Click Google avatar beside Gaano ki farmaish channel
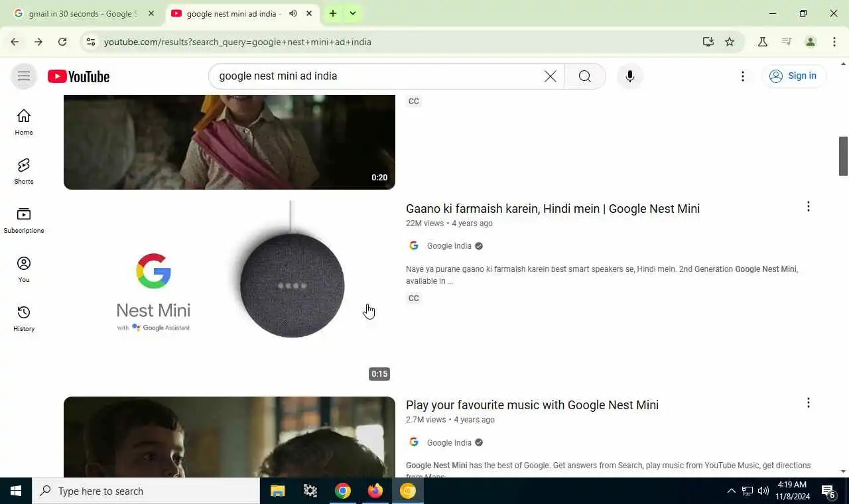 point(414,246)
